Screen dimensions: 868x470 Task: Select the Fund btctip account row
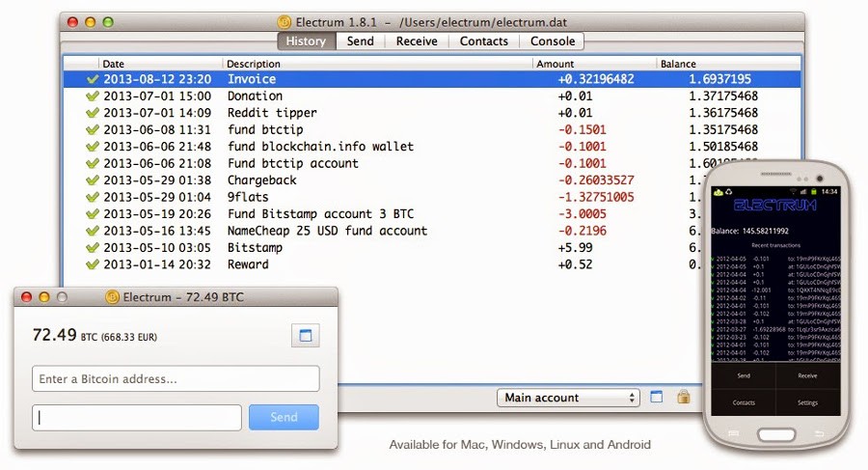388,163
